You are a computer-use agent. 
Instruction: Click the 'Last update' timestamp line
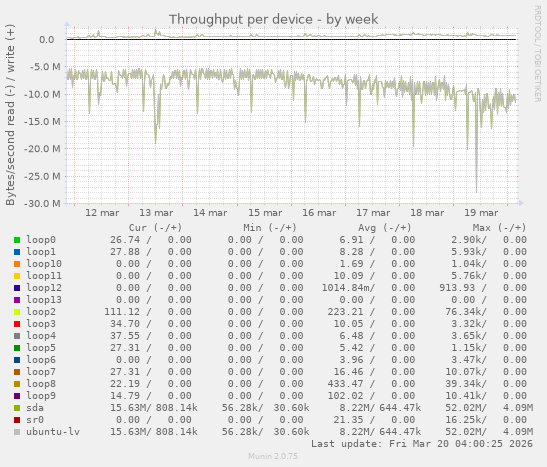pyautogui.click(x=422, y=444)
